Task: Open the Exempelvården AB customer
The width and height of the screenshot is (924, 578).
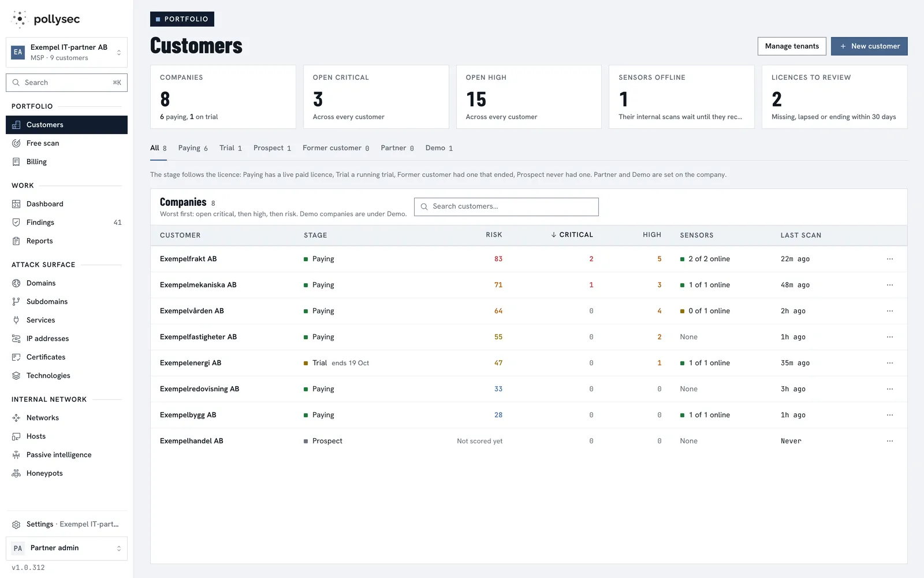Action: [192, 311]
